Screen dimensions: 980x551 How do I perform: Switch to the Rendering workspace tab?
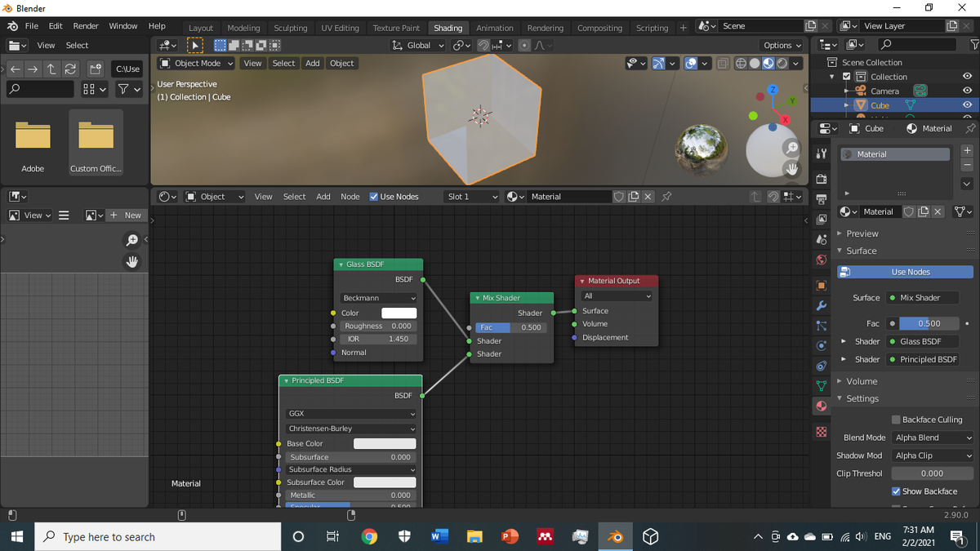point(545,28)
